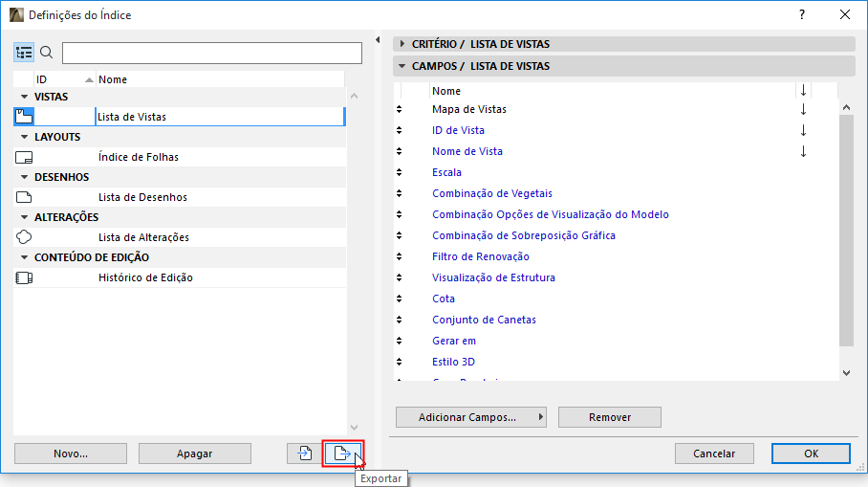868x487 pixels.
Task: Click the Nome header in fields list
Action: coord(612,90)
